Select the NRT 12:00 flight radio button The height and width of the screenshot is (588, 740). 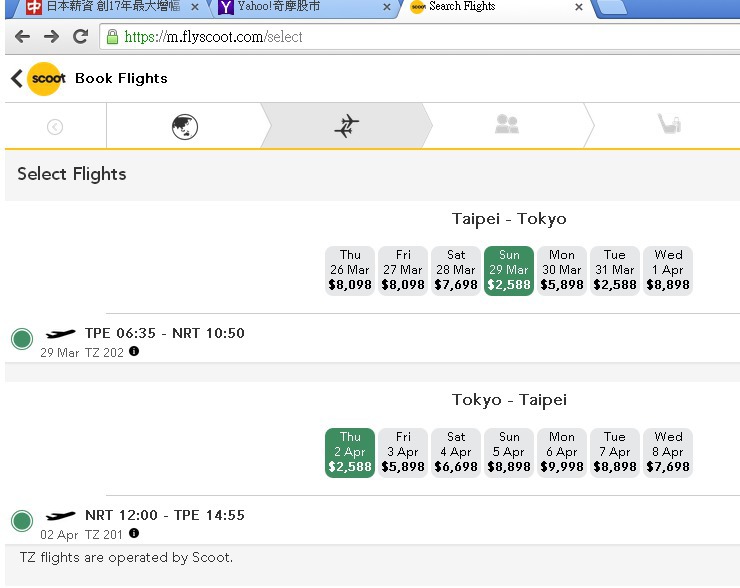coord(22,521)
